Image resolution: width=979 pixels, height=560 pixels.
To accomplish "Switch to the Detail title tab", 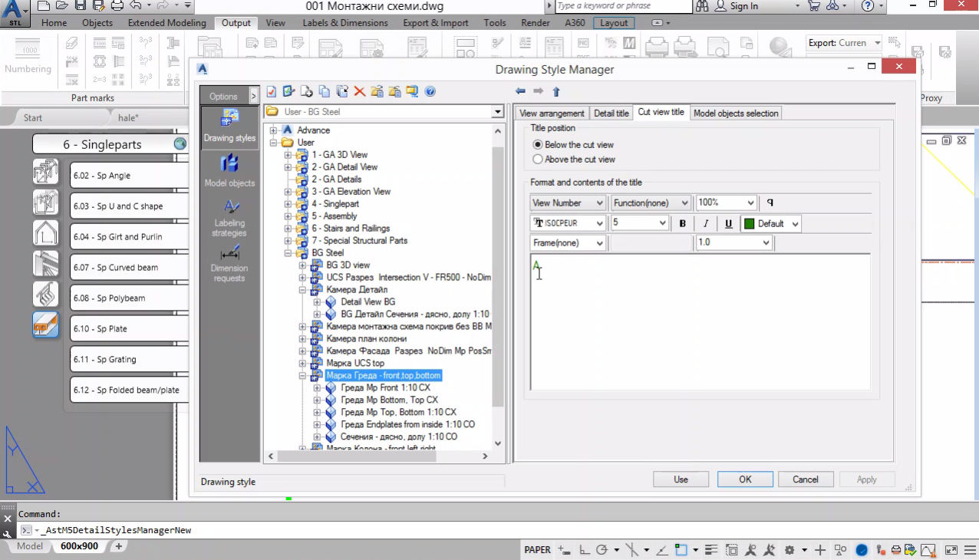I will tap(611, 114).
